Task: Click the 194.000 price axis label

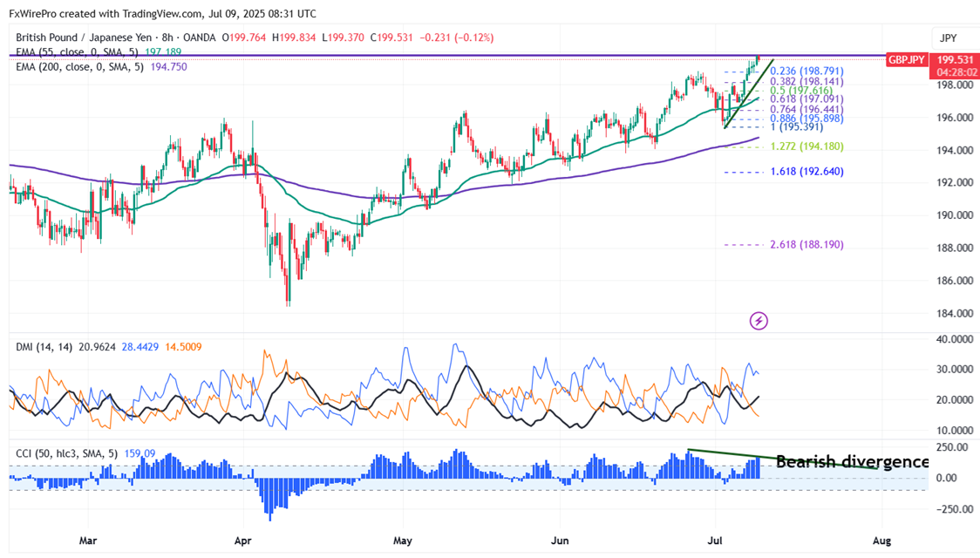Action: (x=955, y=150)
